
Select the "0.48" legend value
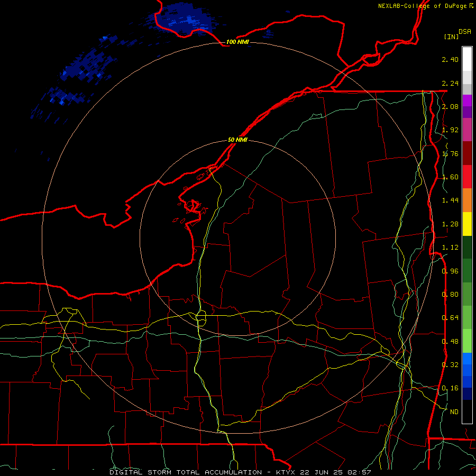(450, 342)
